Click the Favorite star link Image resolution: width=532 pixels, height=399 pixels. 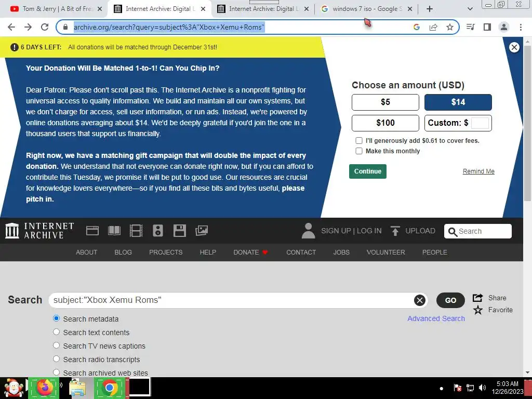[x=493, y=310]
